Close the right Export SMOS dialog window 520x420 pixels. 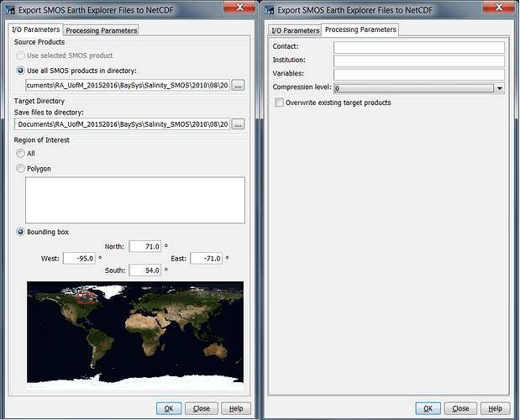[x=499, y=7]
